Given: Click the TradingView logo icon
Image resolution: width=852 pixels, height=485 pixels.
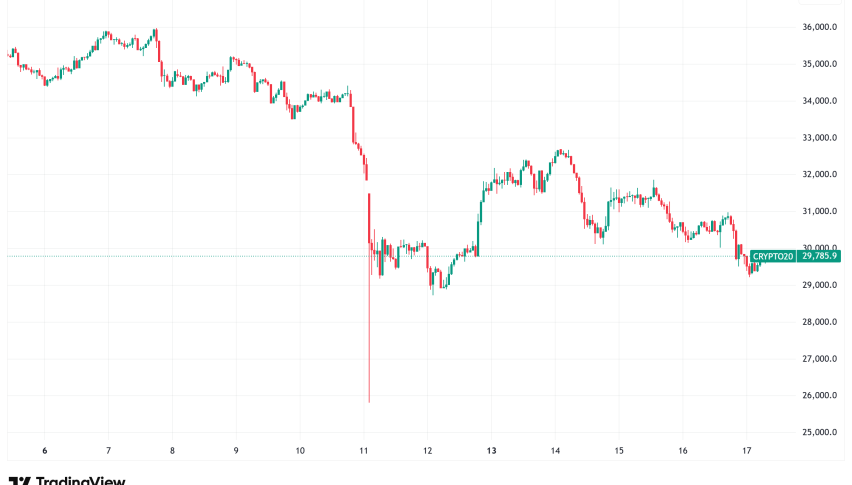Looking at the screenshot, I should tap(19, 481).
